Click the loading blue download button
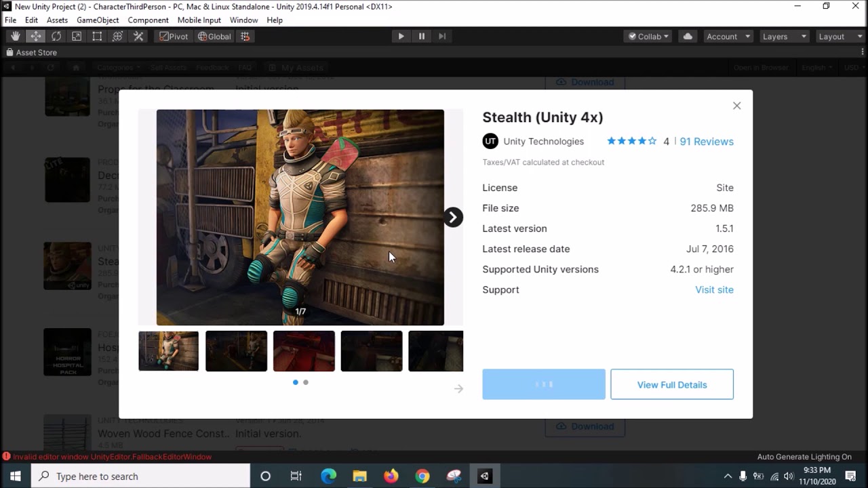868x488 pixels. click(544, 384)
